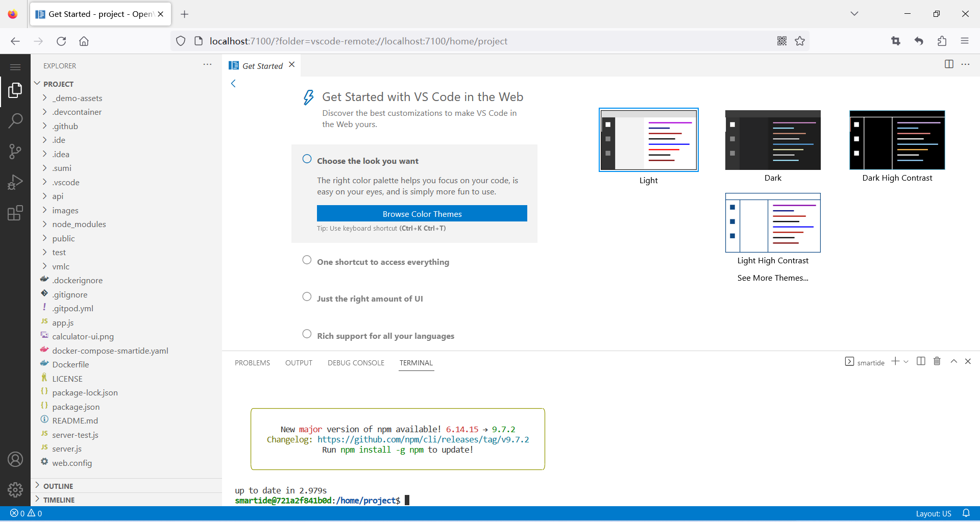
Task: Expand the _demo-assets folder
Action: coord(126,98)
